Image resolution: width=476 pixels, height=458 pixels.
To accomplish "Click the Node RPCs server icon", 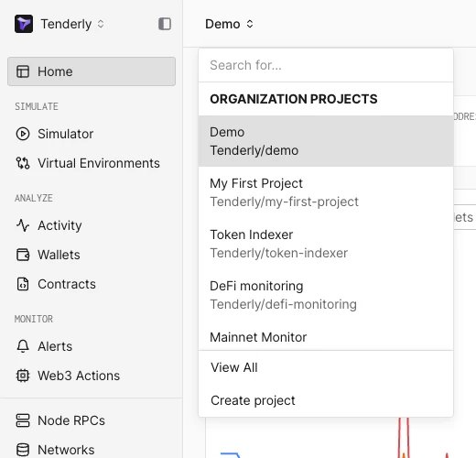I will (x=23, y=420).
